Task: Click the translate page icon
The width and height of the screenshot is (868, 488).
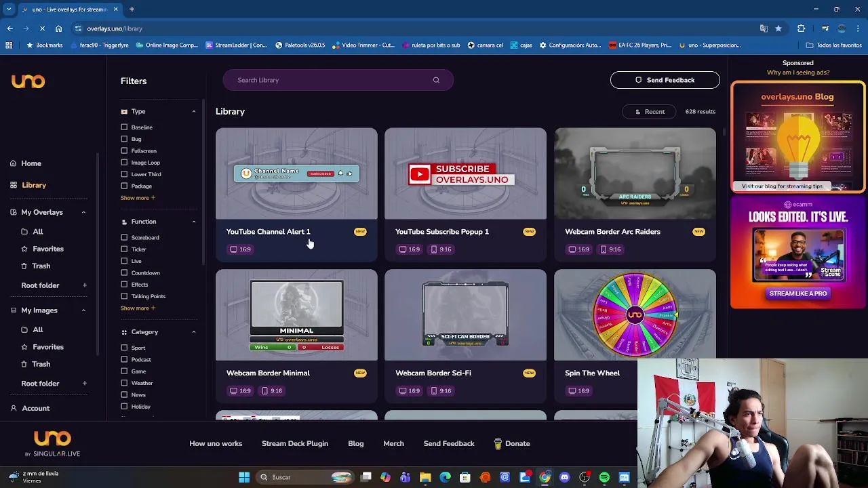Action: click(x=764, y=28)
